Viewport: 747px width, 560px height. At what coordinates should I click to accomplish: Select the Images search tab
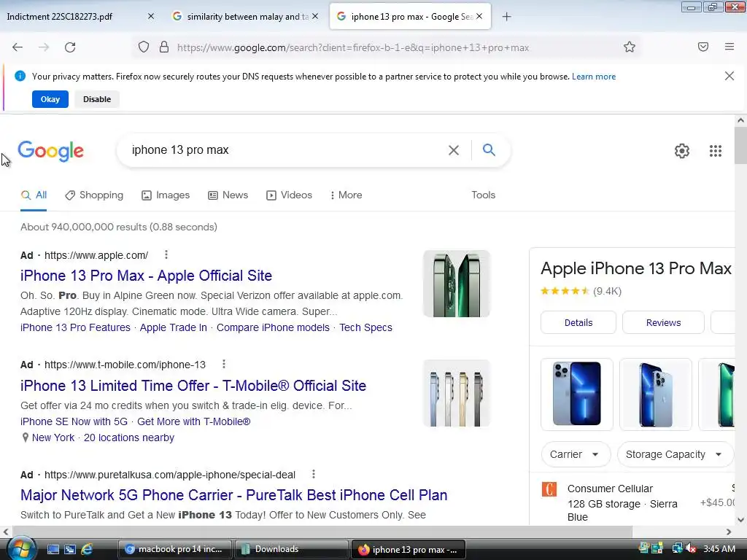[x=166, y=195]
